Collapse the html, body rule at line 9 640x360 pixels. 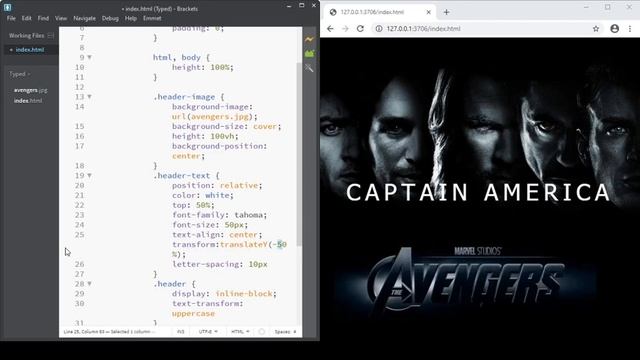pos(89,58)
